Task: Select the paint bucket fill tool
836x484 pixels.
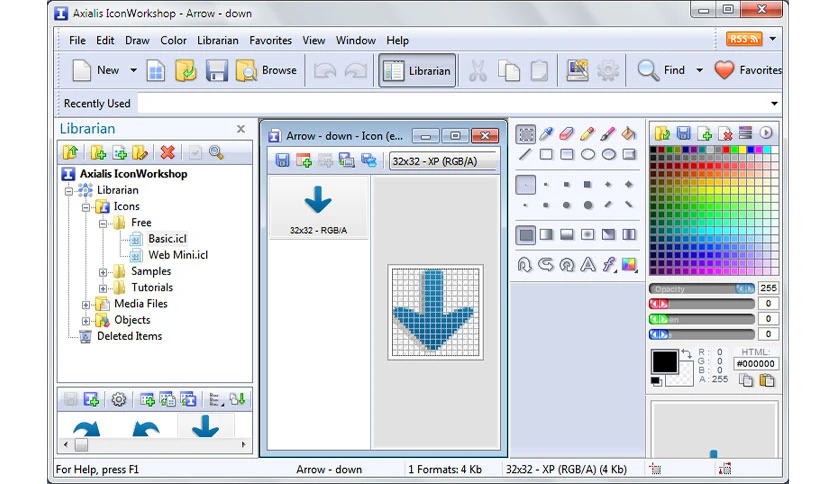Action: coord(629,134)
